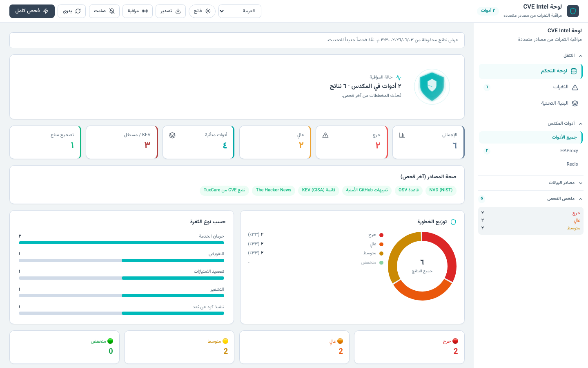Click تصعيد الامتيازات vulnerability type row

click(x=121, y=274)
